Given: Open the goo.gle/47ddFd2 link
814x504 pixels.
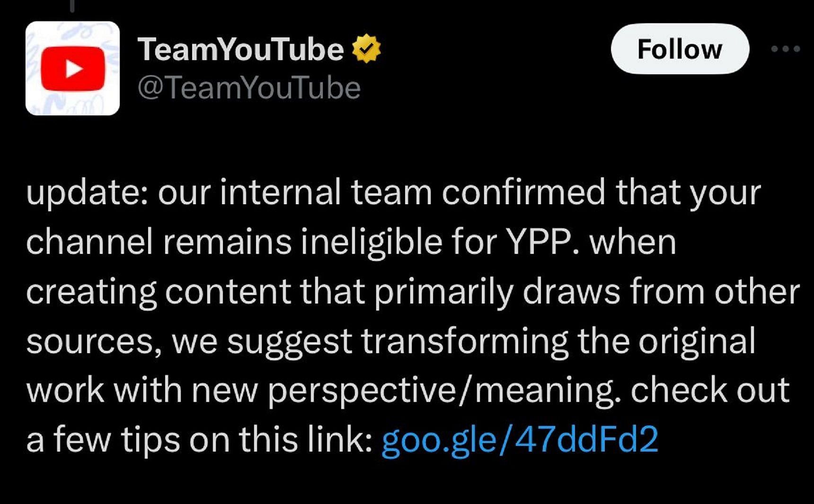Looking at the screenshot, I should click(520, 439).
